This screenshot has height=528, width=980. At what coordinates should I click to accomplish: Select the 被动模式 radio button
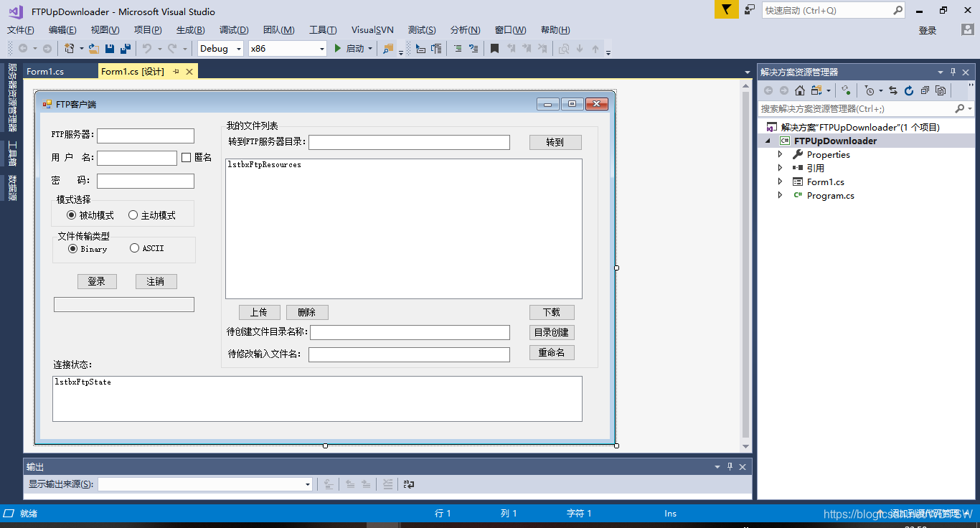tap(71, 215)
